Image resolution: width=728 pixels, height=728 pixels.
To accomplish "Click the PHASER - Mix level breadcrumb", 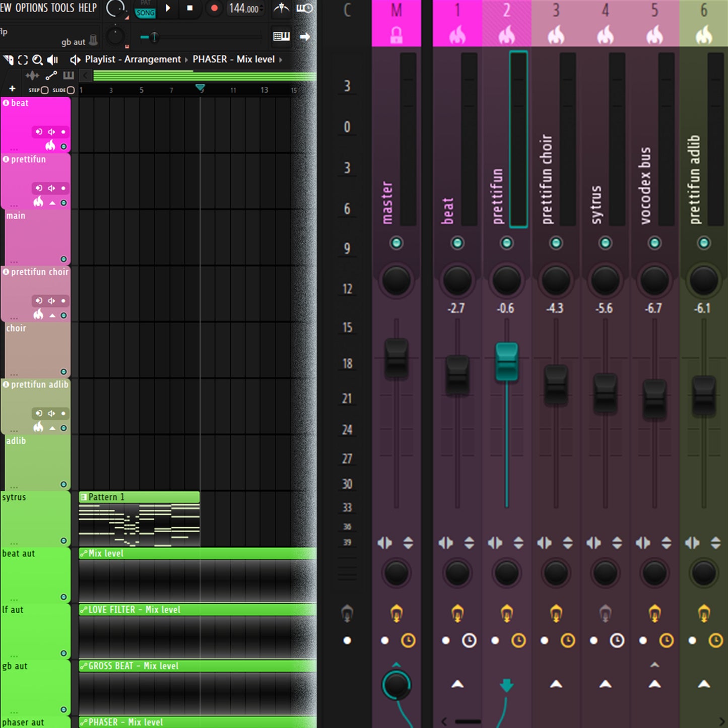I will click(234, 59).
